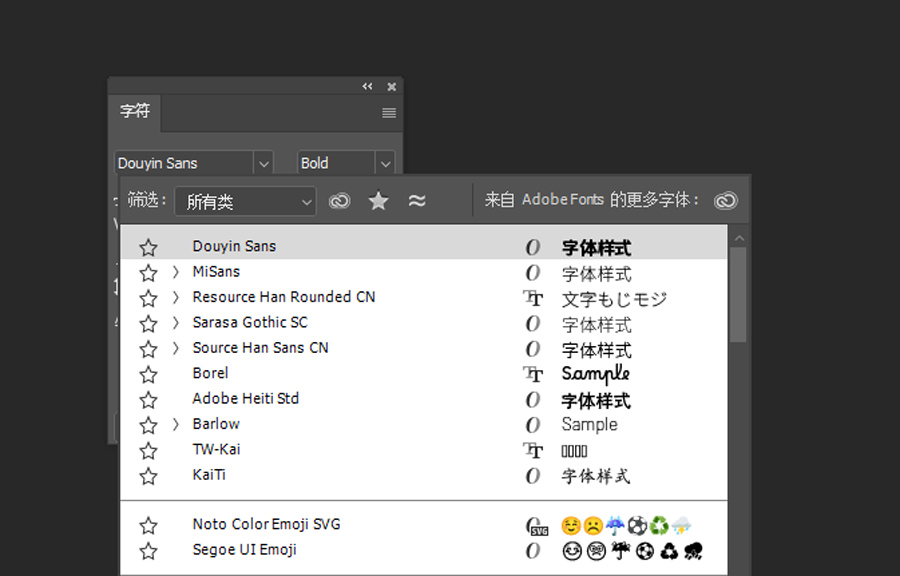
Task: Open the font filter category dropdown
Action: tap(245, 201)
